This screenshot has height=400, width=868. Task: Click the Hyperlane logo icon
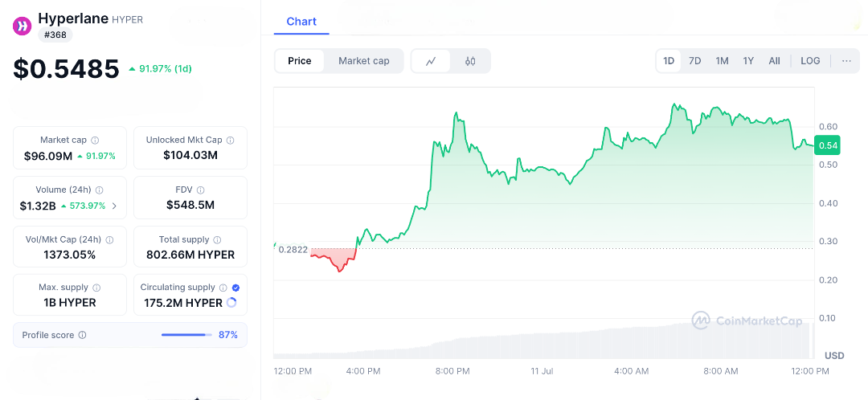(22, 26)
